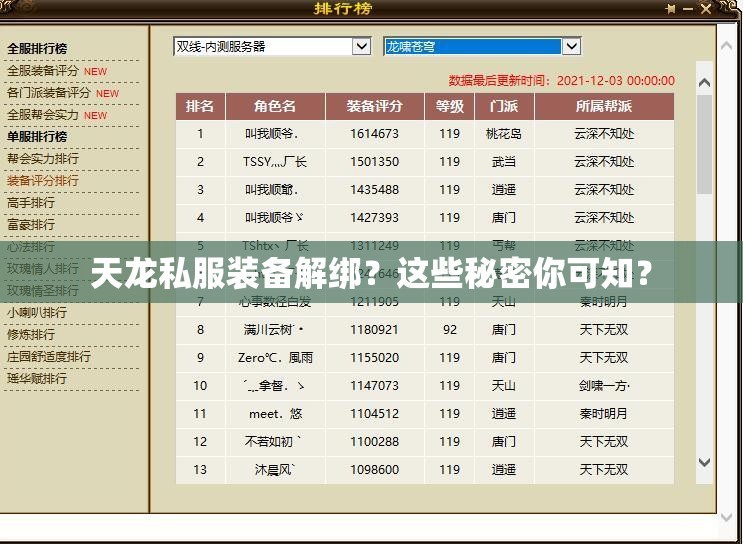Choose 帮会实力排行 from the left list
743x544 pixels.
coord(43,158)
